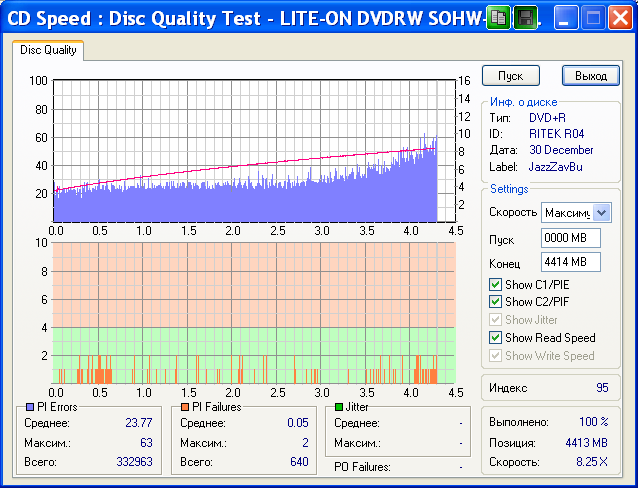Viewport: 638px width, 488px height.
Task: Toggle the grayed Show Jitter checkbox
Action: (495, 320)
